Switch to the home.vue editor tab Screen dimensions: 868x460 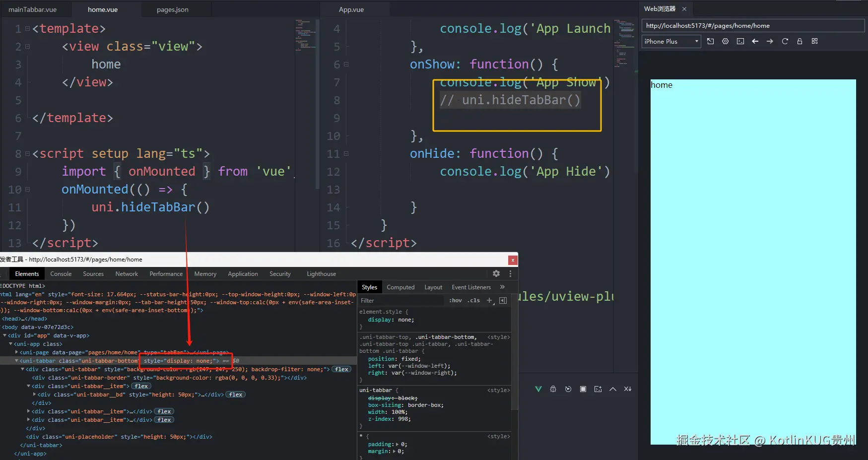click(103, 9)
